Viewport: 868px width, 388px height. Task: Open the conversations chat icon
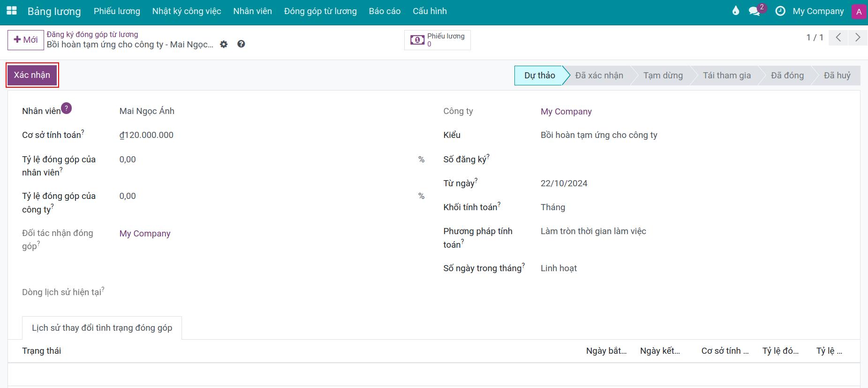(755, 11)
